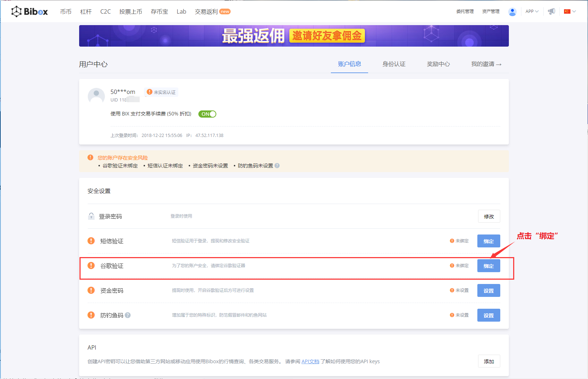Click the 未绑定 status for 谷歌验证

(x=459, y=266)
